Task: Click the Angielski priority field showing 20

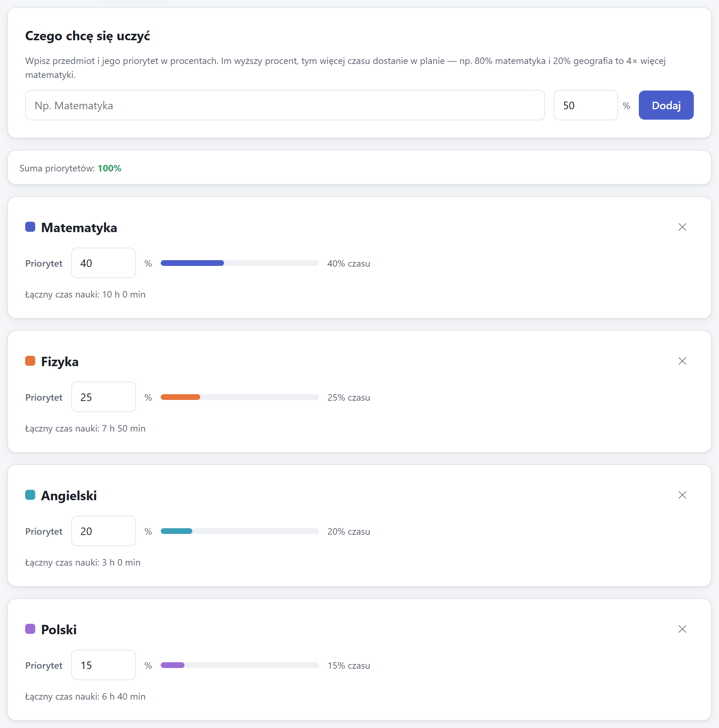Action: click(x=103, y=531)
